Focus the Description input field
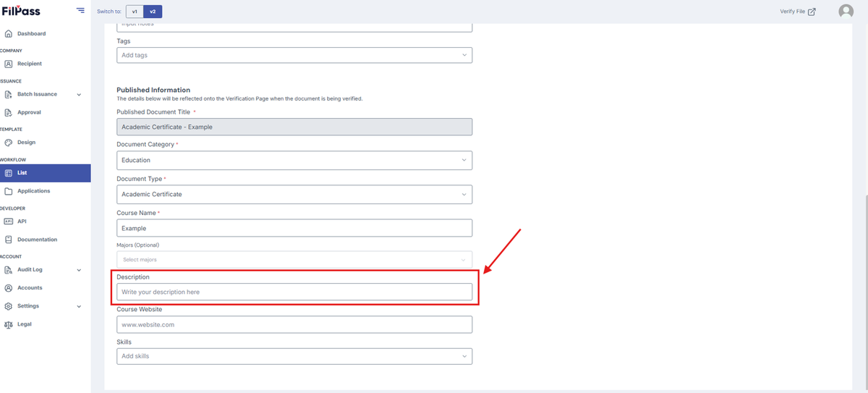Viewport: 868px width, 393px height. (294, 292)
